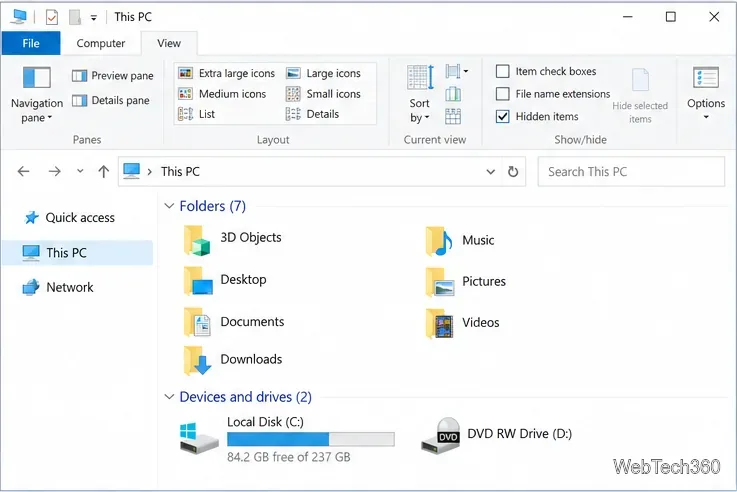
Task: Select the Music folder icon
Action: 439,241
